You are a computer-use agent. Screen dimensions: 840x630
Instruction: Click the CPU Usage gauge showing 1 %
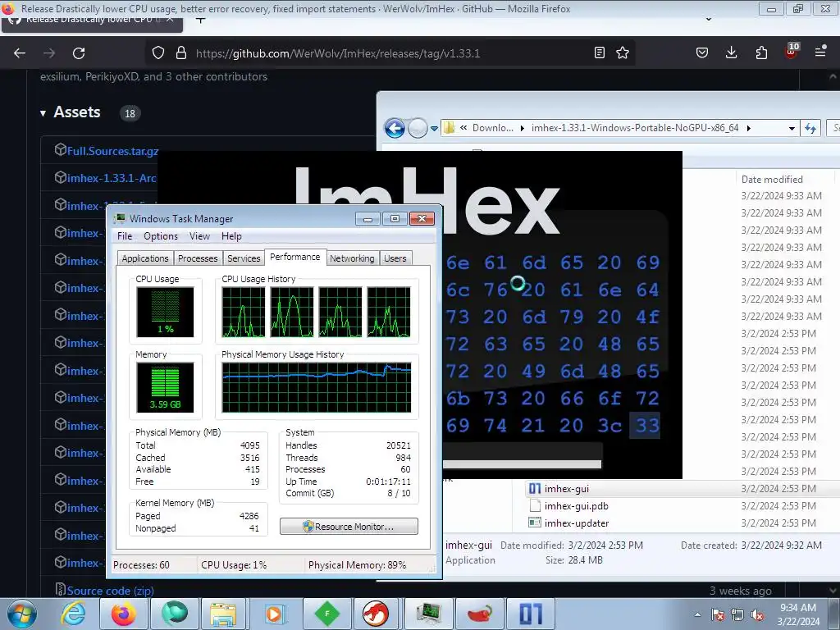point(165,312)
